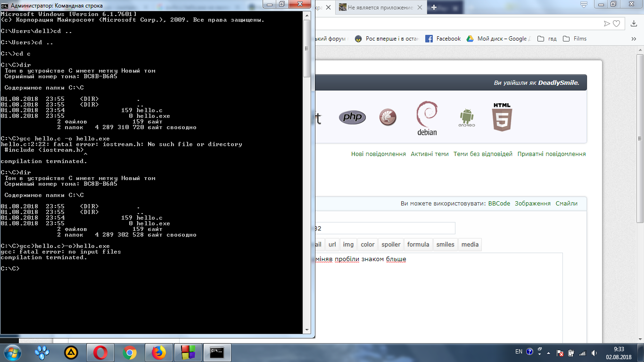
Task: Launch Firefox from the taskbar
Action: pos(159,352)
